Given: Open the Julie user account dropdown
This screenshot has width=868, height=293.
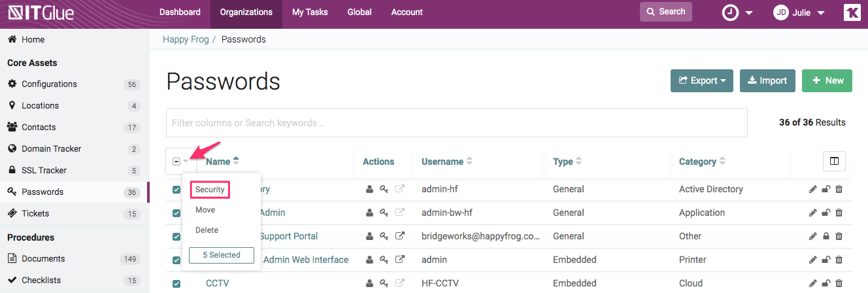Looking at the screenshot, I should 799,12.
